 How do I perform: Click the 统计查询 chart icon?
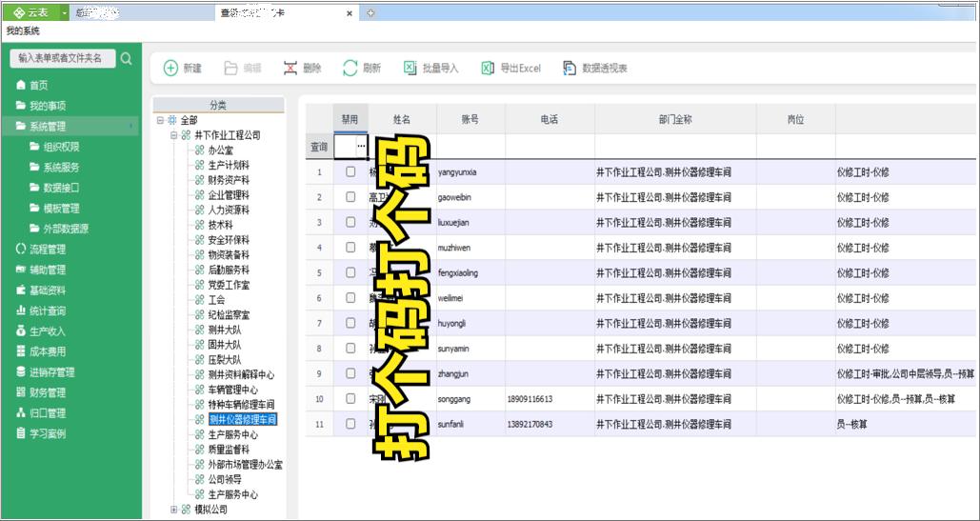(x=21, y=311)
